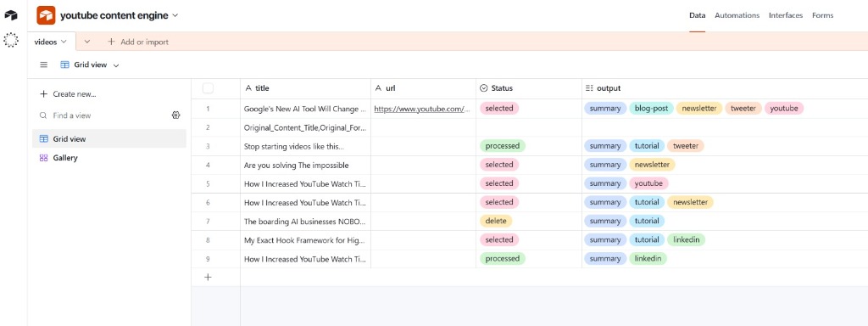Expand the tables list chevron next to videos
Screen dimensions: 868x326
[87, 42]
